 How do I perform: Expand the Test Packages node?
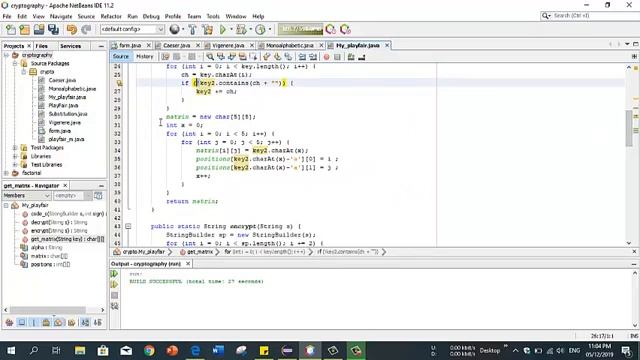(x=15, y=148)
